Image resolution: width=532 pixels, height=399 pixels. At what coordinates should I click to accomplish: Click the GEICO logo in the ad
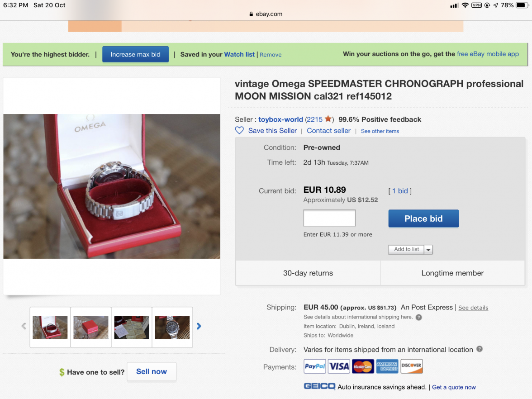[x=319, y=387]
